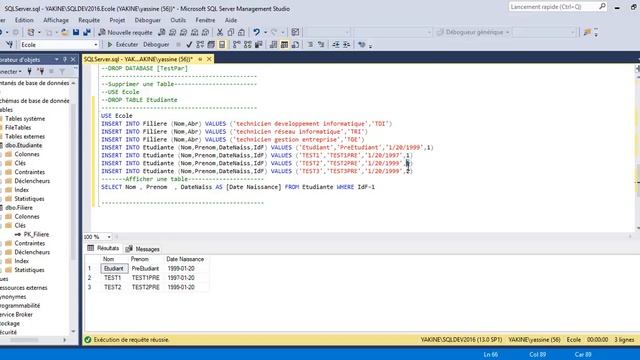Select the dbo.Etudiante tree node
The image size is (640, 360).
coord(23,145)
